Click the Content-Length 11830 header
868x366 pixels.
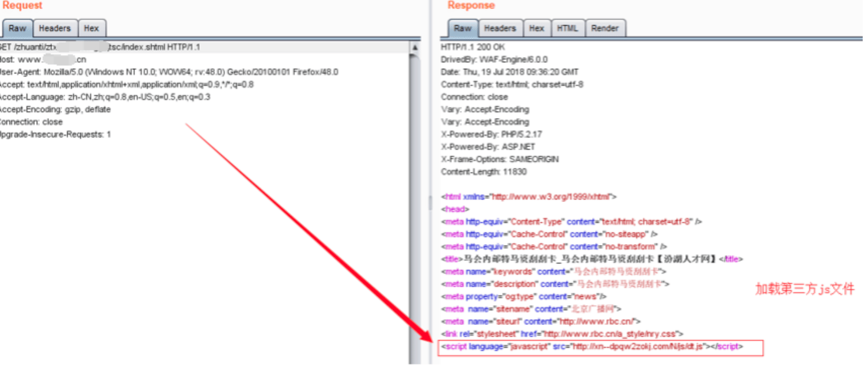484,172
